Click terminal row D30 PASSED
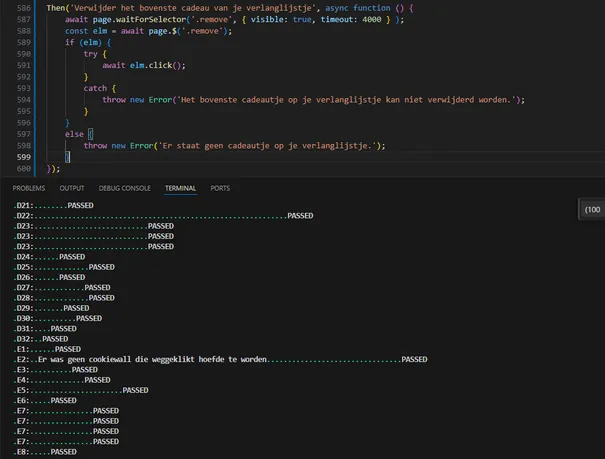The height and width of the screenshot is (459, 605). pos(58,319)
